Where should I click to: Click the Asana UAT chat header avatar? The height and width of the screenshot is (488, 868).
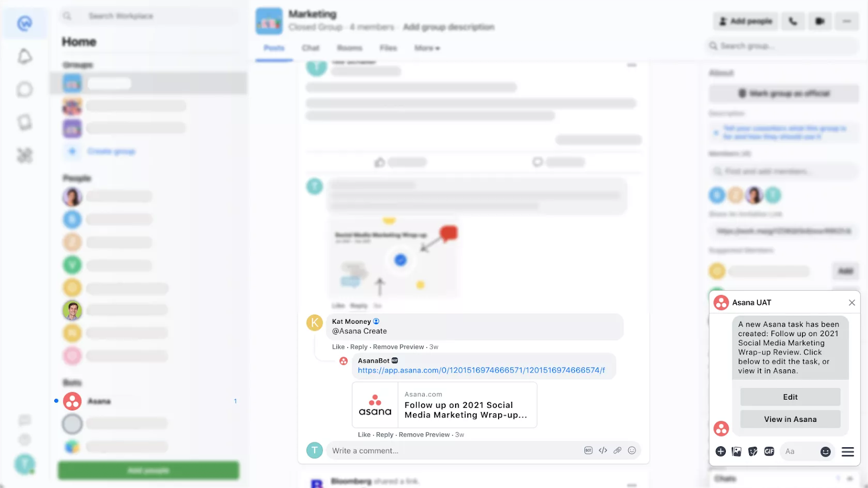[721, 303]
